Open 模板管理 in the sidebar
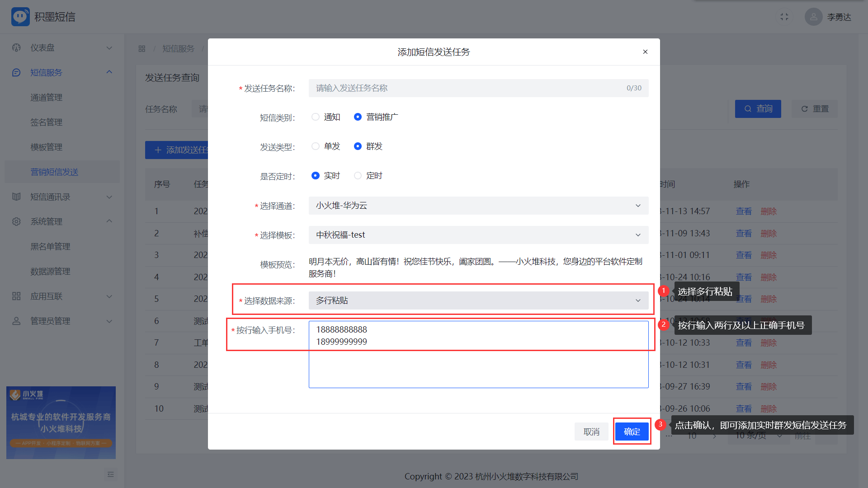Viewport: 868px width, 488px height. pyautogui.click(x=47, y=147)
